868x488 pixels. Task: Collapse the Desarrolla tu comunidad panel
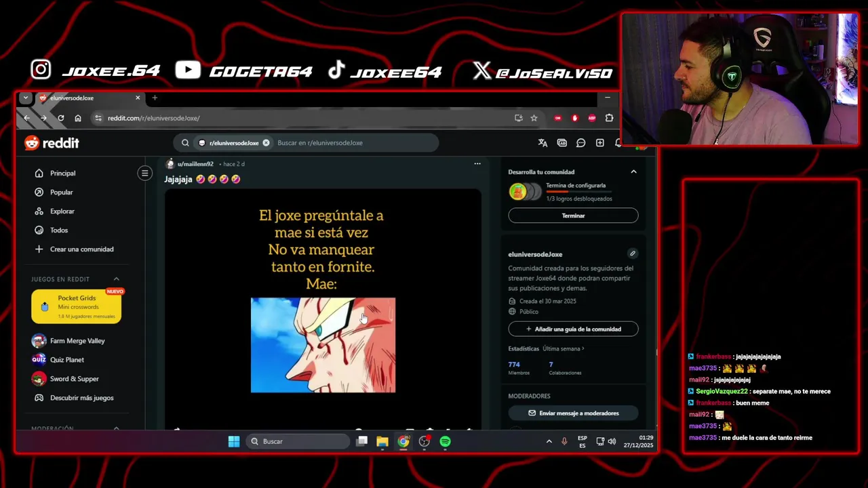coord(633,171)
